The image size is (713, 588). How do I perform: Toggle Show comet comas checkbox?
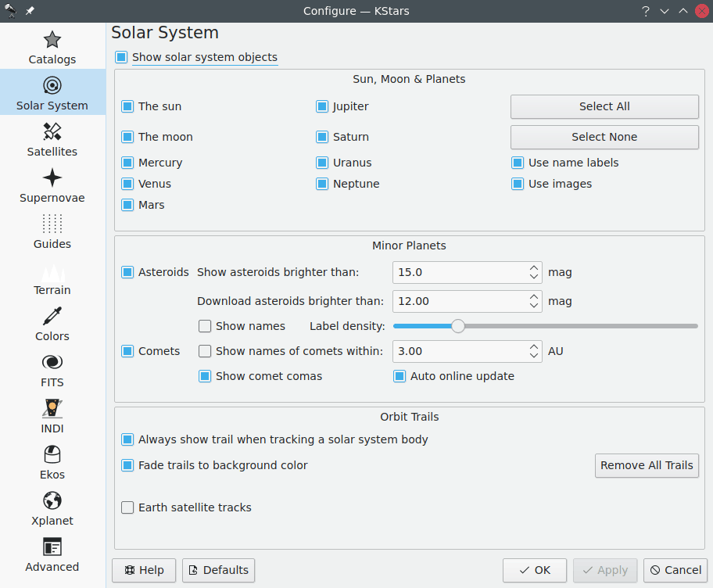(206, 376)
